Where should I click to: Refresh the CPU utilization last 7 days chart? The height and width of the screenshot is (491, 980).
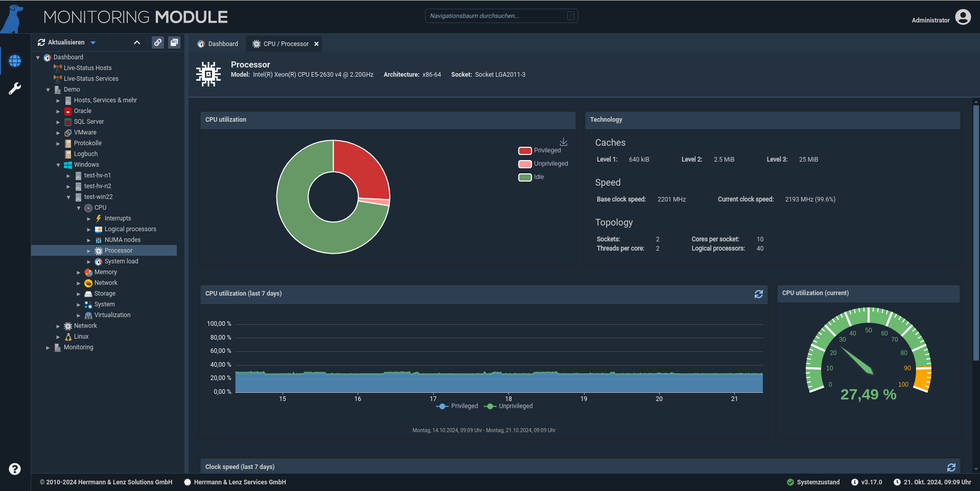[x=759, y=294]
